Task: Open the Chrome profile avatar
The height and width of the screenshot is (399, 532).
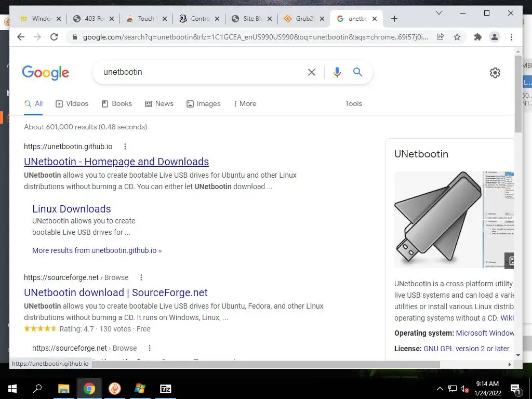Action: point(495,37)
